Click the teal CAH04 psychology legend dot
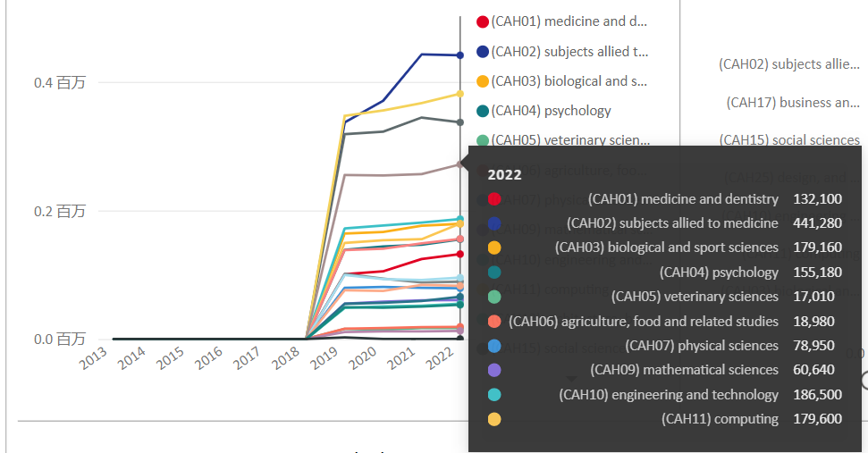This screenshot has width=868, height=453. [483, 111]
